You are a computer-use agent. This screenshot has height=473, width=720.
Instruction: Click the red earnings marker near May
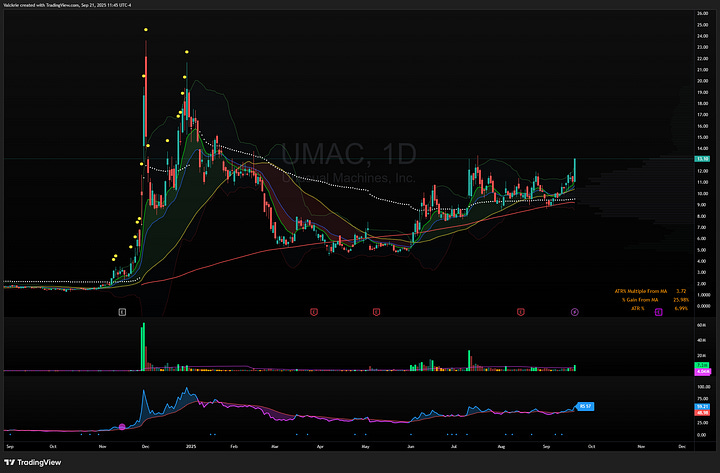click(377, 312)
